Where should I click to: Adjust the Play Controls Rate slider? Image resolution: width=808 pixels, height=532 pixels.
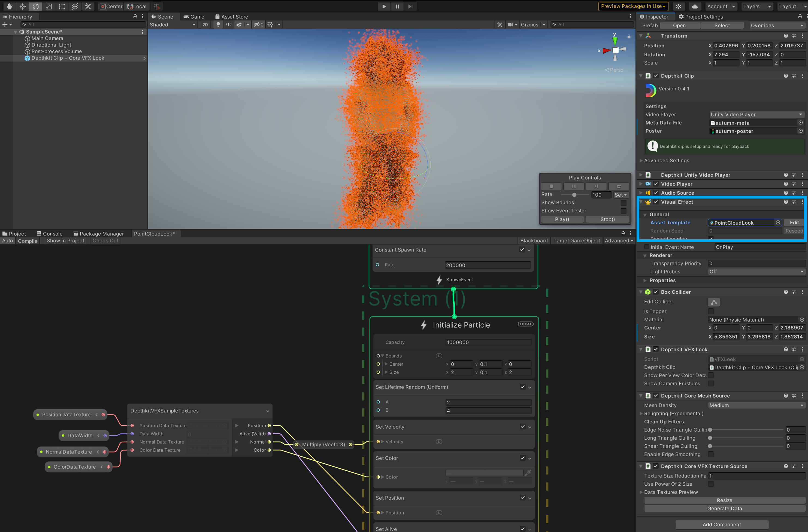(x=574, y=195)
